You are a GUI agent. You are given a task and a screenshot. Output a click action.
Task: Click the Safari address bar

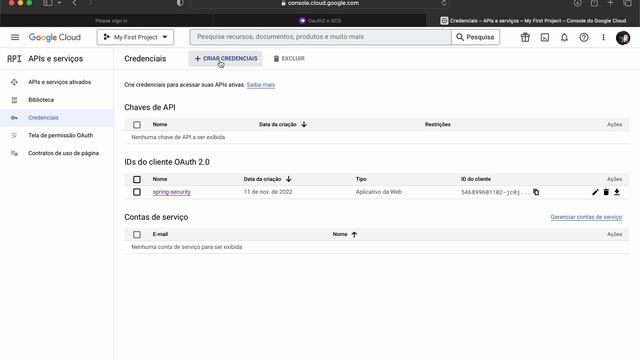(320, 4)
